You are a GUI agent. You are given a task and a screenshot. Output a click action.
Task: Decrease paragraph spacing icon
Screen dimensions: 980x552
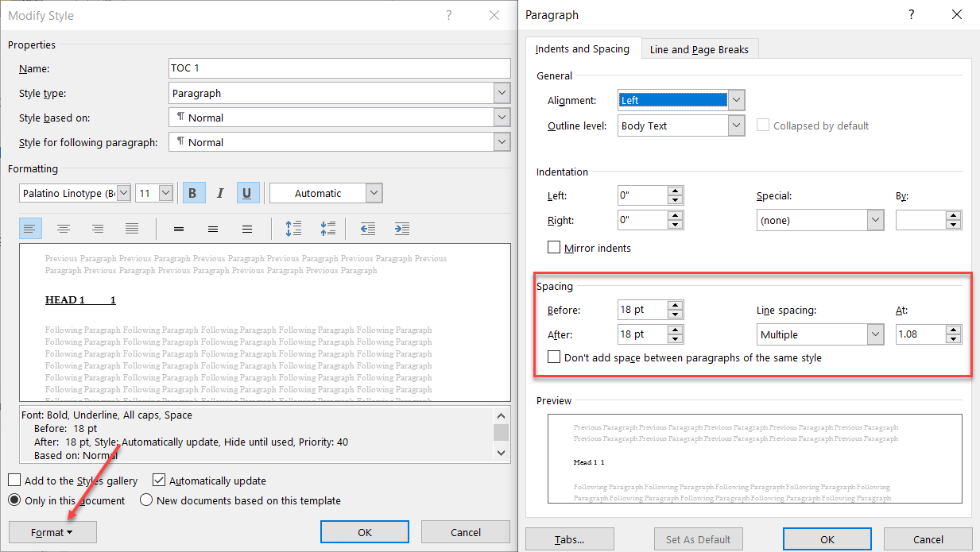pos(328,229)
